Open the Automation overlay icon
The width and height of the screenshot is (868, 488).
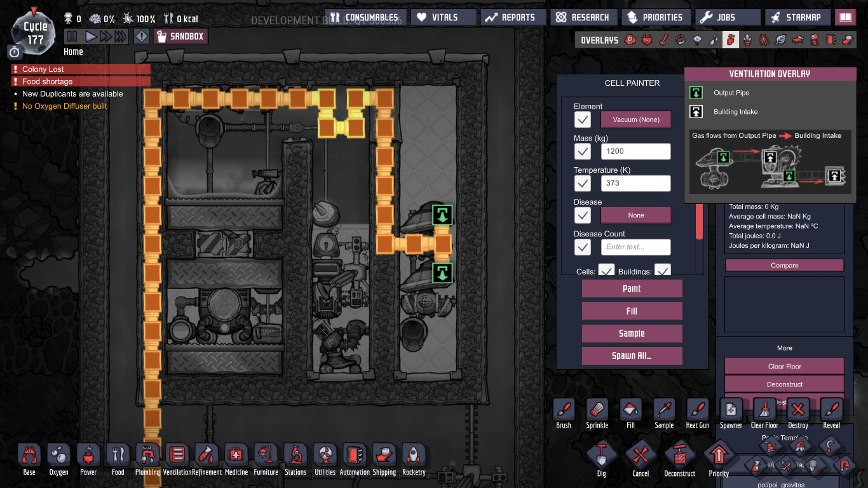coord(831,40)
